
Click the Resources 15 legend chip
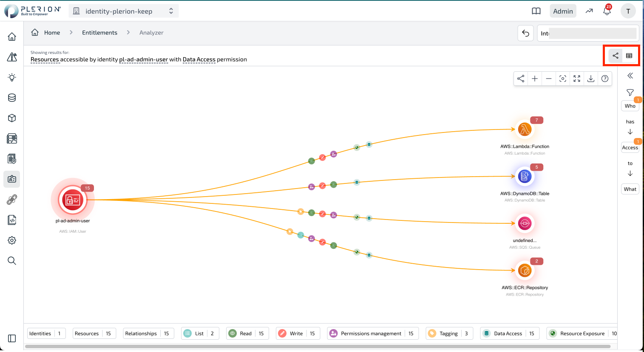[x=94, y=333]
